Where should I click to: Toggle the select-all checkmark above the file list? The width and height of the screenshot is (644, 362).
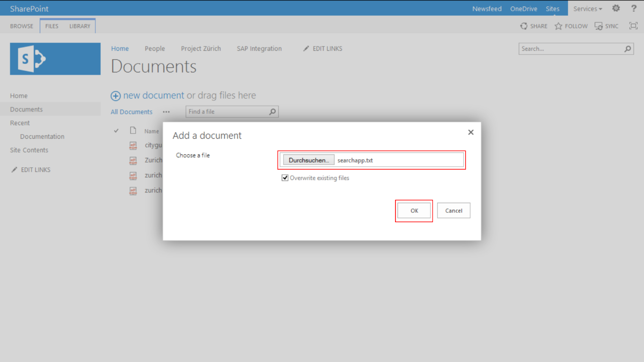(116, 130)
